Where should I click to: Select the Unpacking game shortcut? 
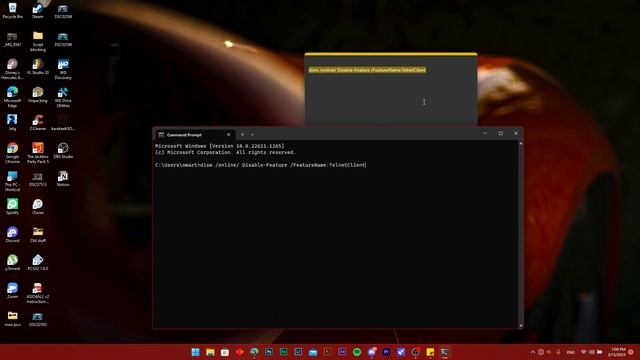(x=38, y=95)
